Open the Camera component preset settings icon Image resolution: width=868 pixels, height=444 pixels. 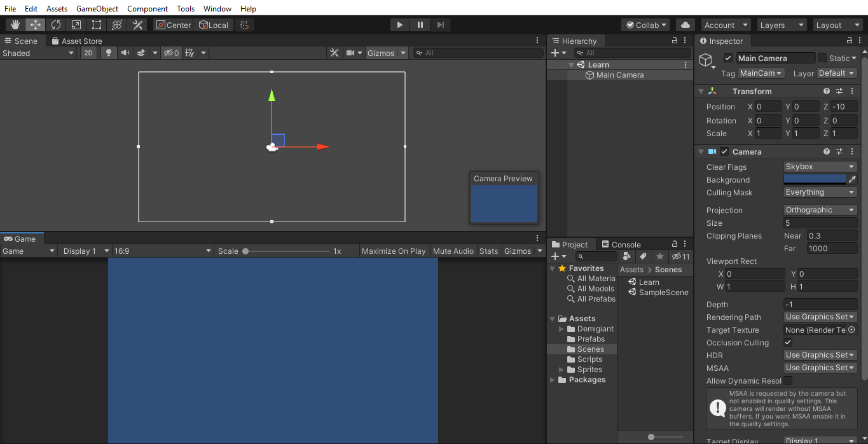839,151
